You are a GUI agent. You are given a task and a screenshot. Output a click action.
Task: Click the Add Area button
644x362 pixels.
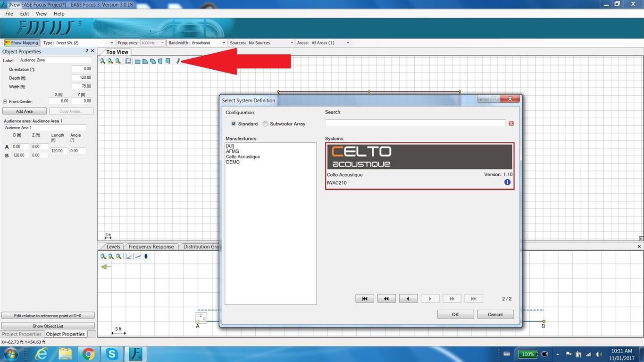tap(25, 111)
